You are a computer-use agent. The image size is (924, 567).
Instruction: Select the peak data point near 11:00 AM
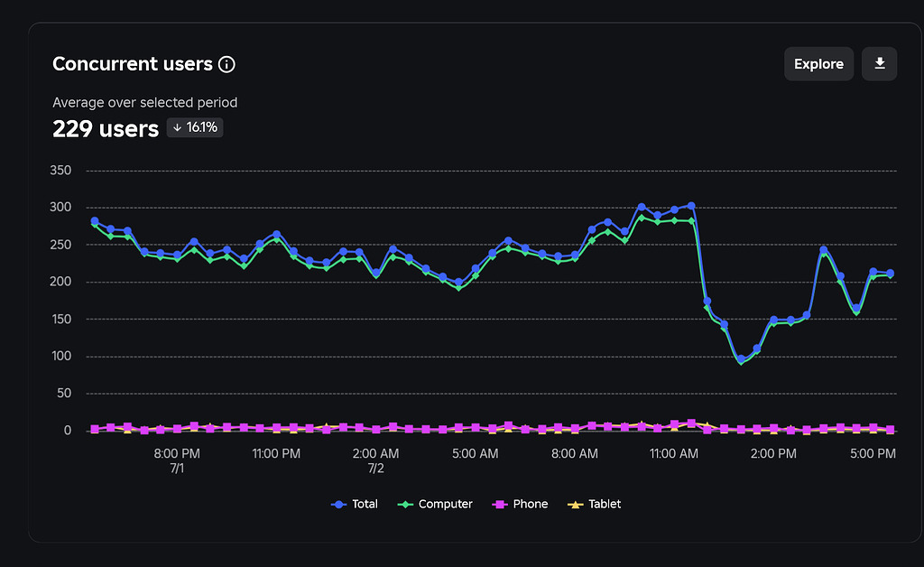(690, 205)
